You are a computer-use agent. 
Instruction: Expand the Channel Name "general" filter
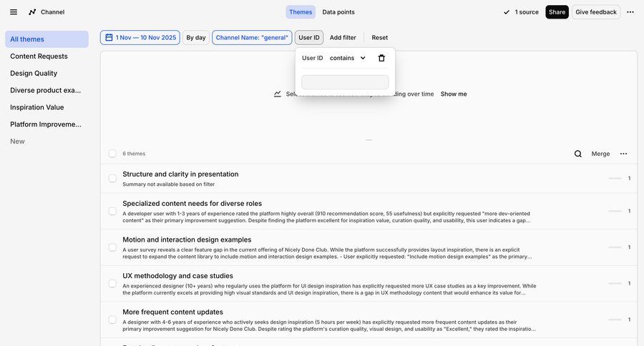tap(252, 38)
